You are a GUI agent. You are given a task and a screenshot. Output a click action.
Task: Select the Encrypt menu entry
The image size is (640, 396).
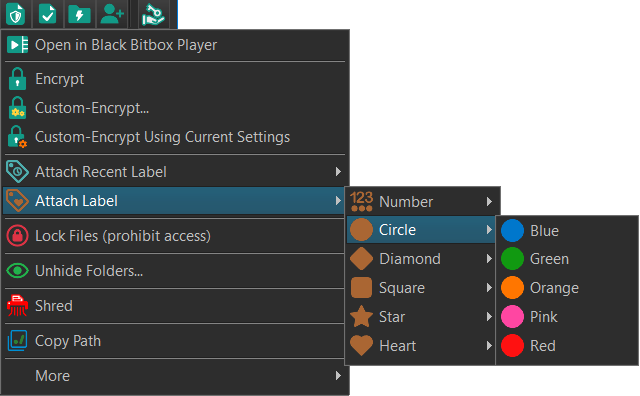pos(175,79)
